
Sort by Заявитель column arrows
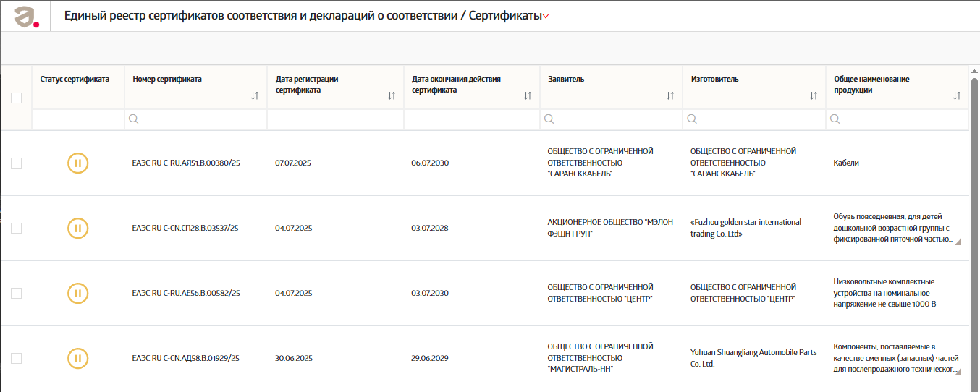tap(670, 95)
